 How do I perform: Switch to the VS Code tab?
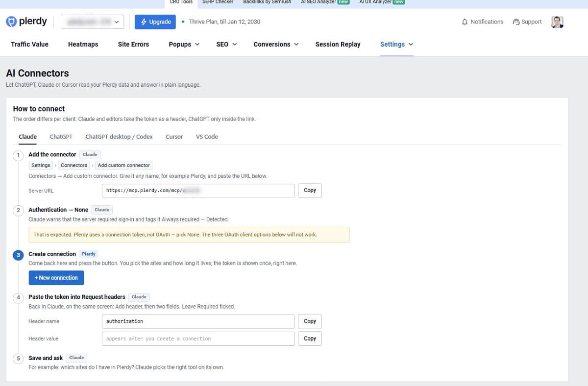coord(207,137)
